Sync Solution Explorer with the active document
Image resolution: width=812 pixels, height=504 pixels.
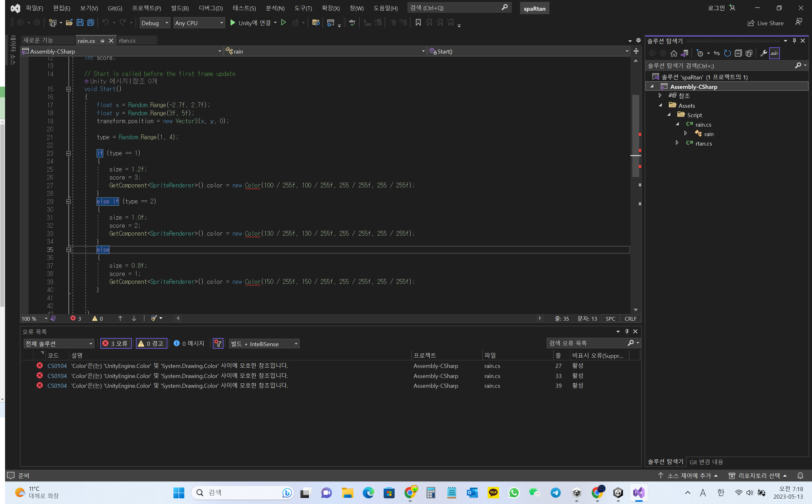point(716,53)
